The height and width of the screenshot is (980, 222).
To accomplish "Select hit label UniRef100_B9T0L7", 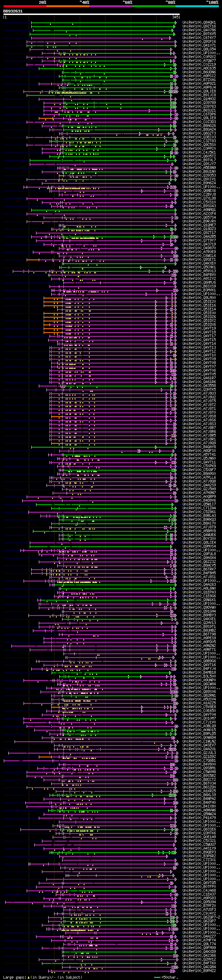I will click(x=199, y=160).
